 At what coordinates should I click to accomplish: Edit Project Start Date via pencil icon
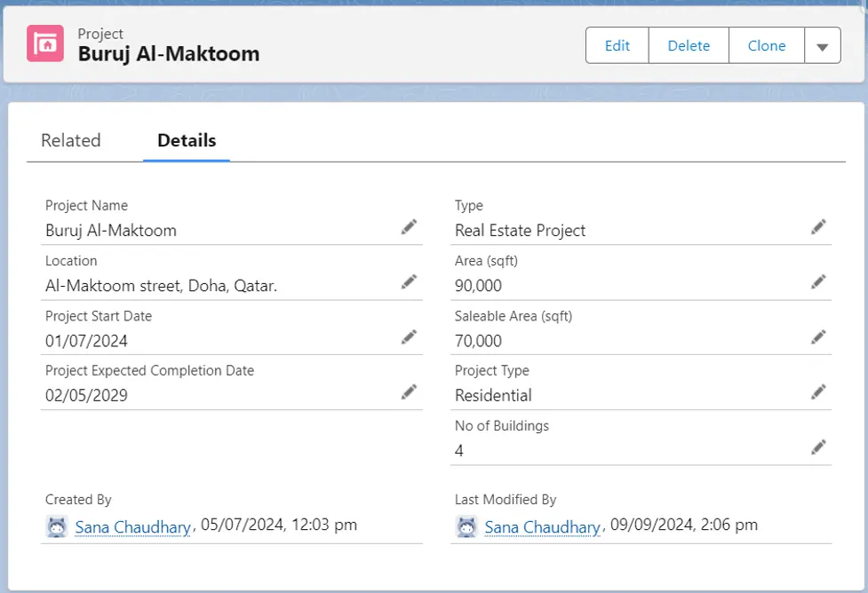(x=409, y=336)
